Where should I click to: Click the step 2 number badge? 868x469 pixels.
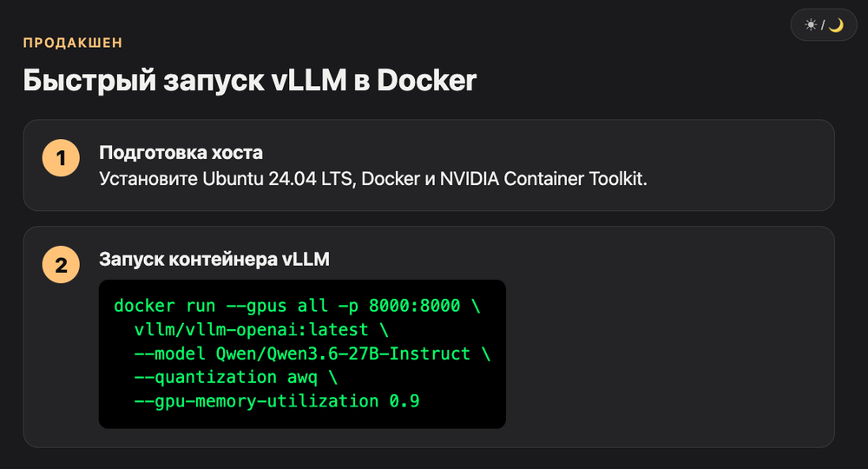[x=61, y=265]
